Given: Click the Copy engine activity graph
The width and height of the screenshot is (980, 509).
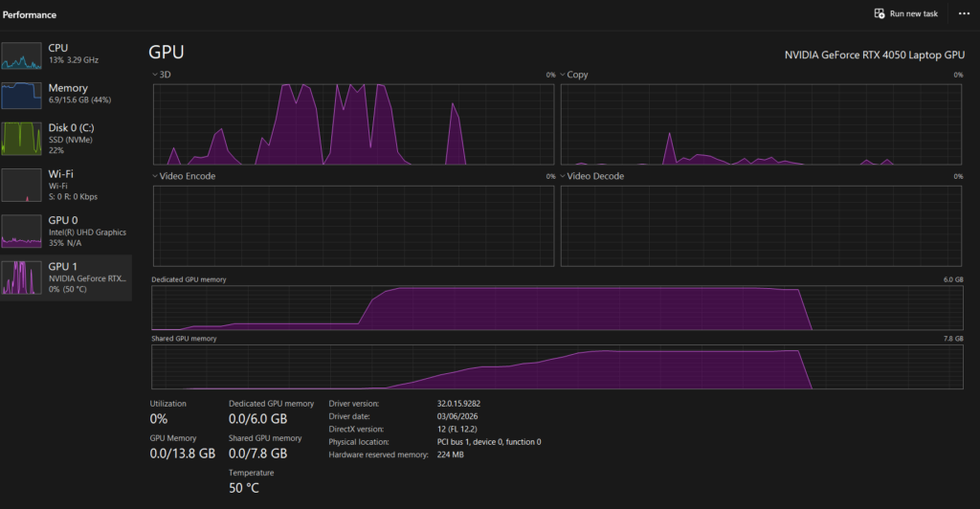Looking at the screenshot, I should tap(761, 124).
